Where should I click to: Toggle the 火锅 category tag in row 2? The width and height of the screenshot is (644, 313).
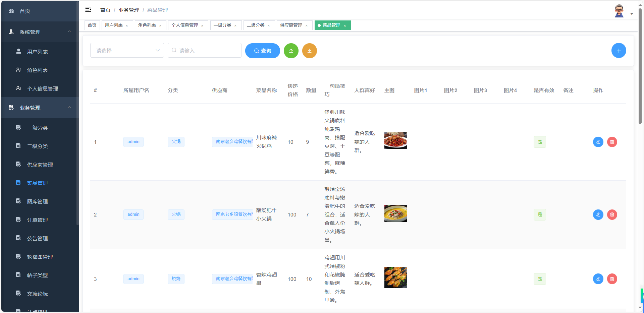pos(176,214)
